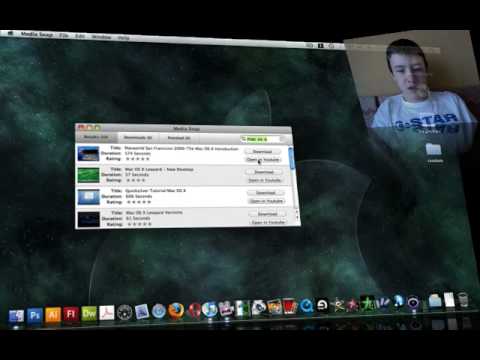The width and height of the screenshot is (480, 360).
Task: Launch QuickTime Player from the dock
Action: click(306, 305)
